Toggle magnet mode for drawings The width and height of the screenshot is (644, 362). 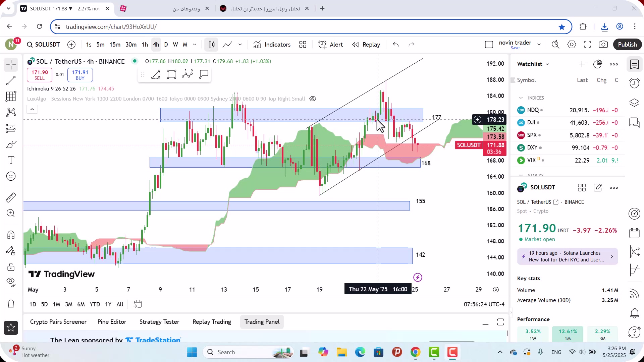pyautogui.click(x=11, y=235)
